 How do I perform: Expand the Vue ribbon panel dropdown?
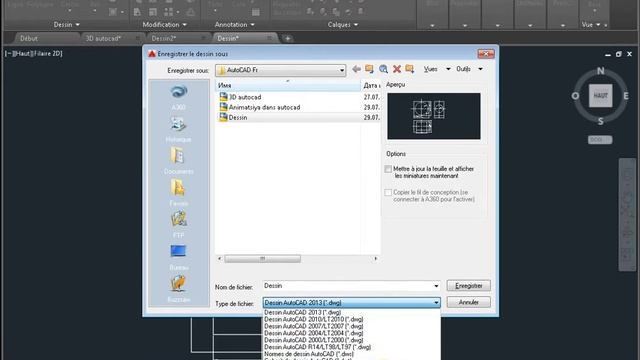pos(591,24)
